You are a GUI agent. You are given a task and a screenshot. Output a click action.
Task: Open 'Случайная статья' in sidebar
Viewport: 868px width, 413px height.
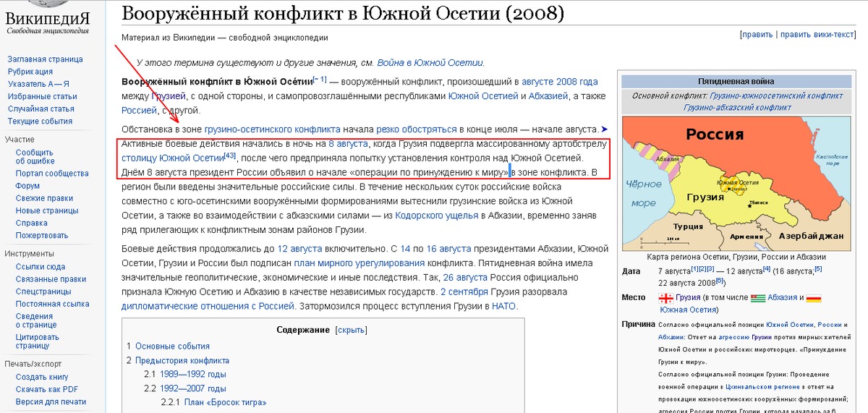pos(41,108)
